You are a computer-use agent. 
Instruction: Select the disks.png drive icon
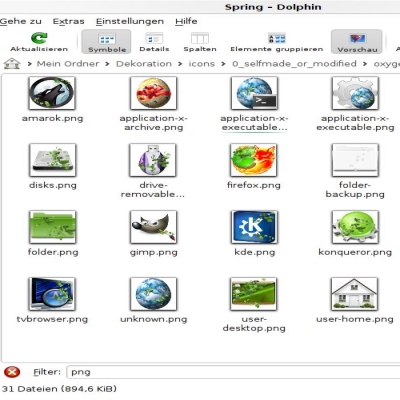(x=52, y=160)
